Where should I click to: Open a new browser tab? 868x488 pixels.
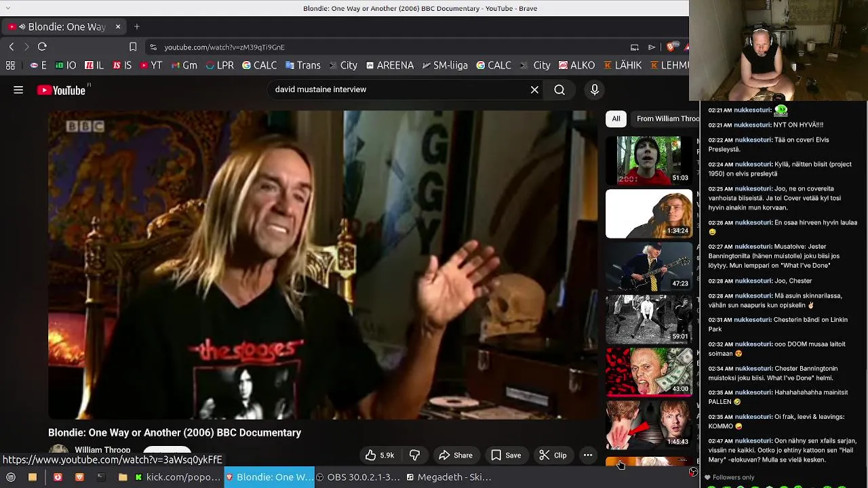coord(137,26)
